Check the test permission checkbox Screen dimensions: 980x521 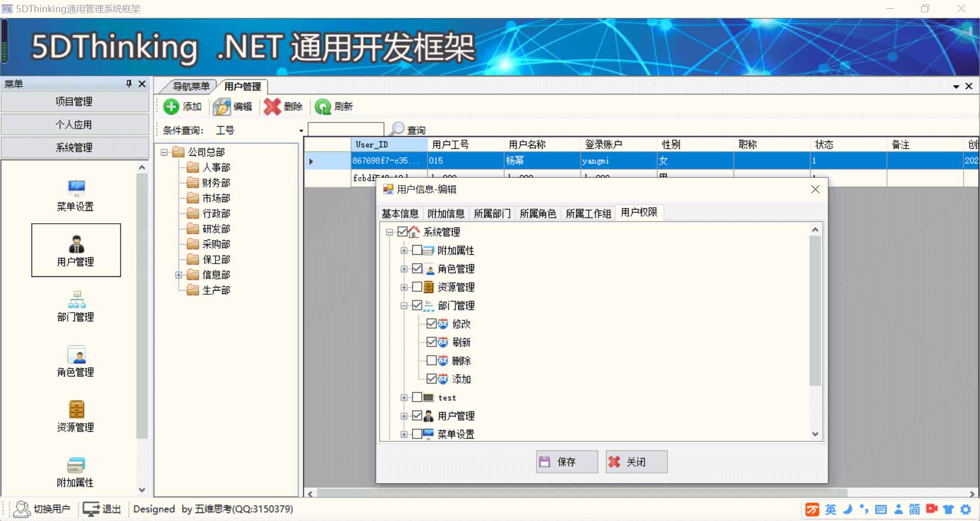pos(417,397)
